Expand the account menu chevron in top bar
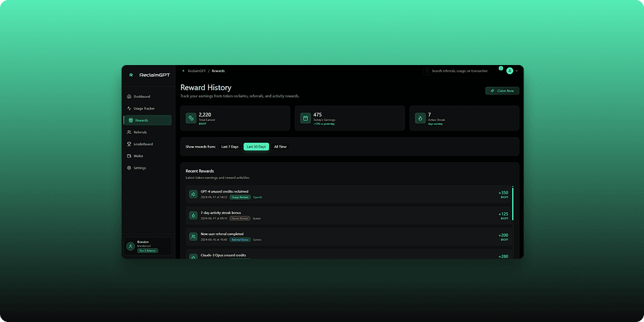This screenshot has height=322, width=644. click(x=516, y=71)
